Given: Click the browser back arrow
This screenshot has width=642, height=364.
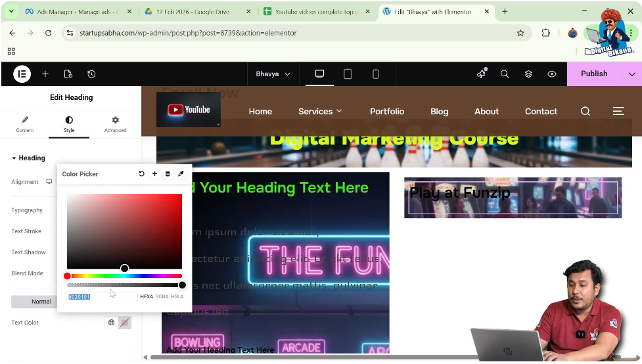Looking at the screenshot, I should click(x=12, y=33).
